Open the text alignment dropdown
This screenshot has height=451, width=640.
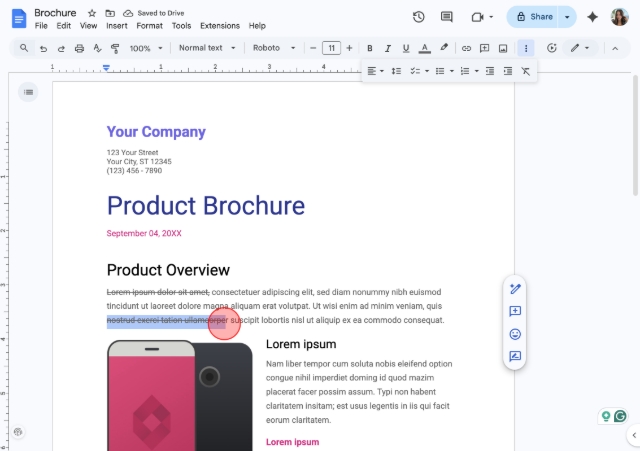click(376, 71)
